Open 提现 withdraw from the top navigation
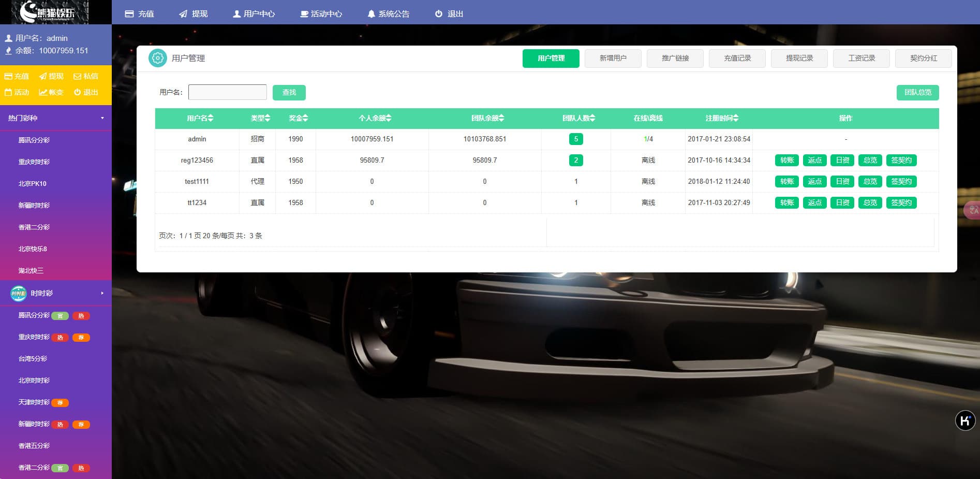This screenshot has width=980, height=479. tap(193, 14)
